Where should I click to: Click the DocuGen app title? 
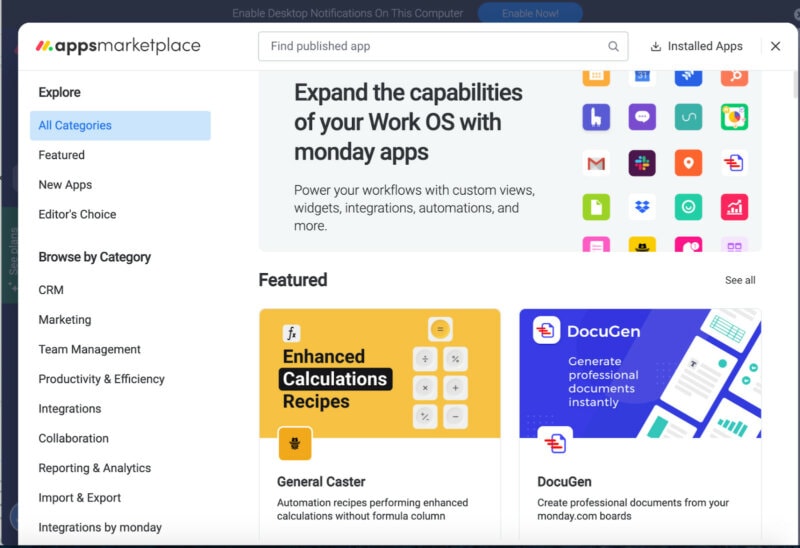(564, 482)
